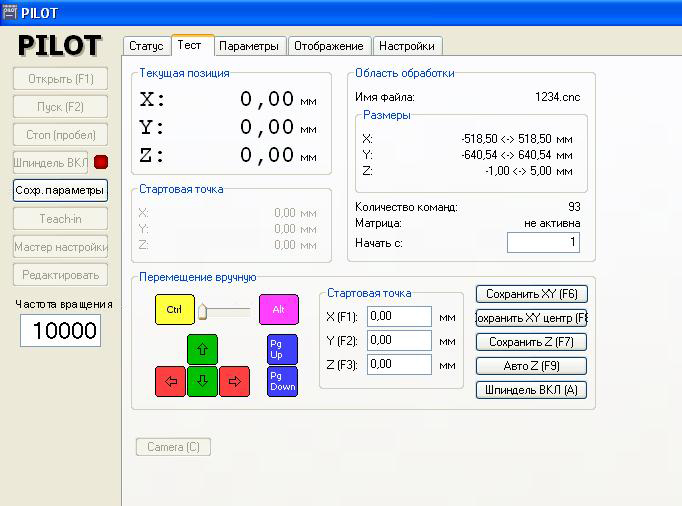Click the jog speed slider handle

point(201,311)
